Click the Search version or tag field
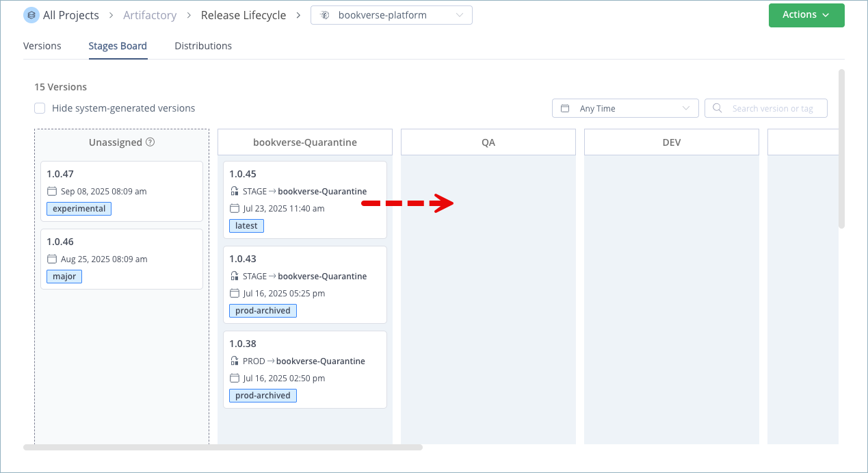This screenshot has height=473, width=868. [766, 108]
